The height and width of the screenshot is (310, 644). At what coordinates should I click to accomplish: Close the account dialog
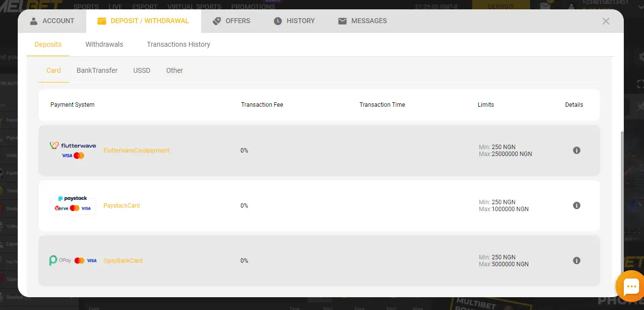(x=606, y=21)
